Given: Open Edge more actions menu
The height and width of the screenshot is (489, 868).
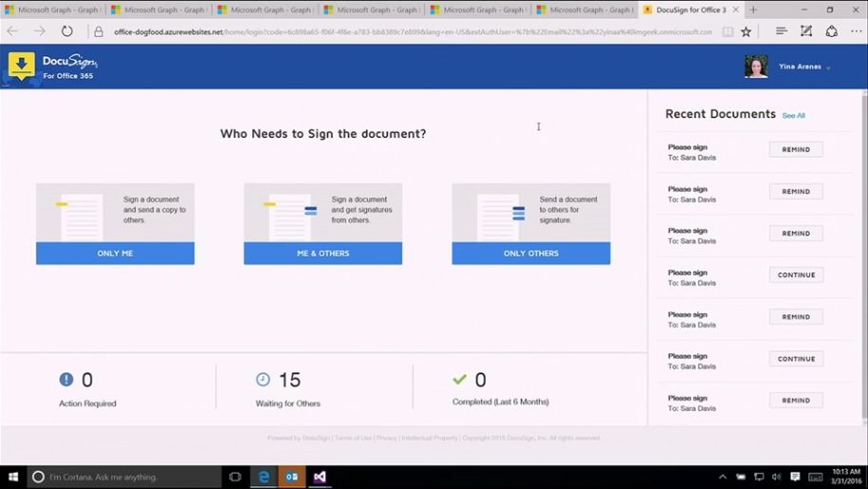Looking at the screenshot, I should 856,31.
